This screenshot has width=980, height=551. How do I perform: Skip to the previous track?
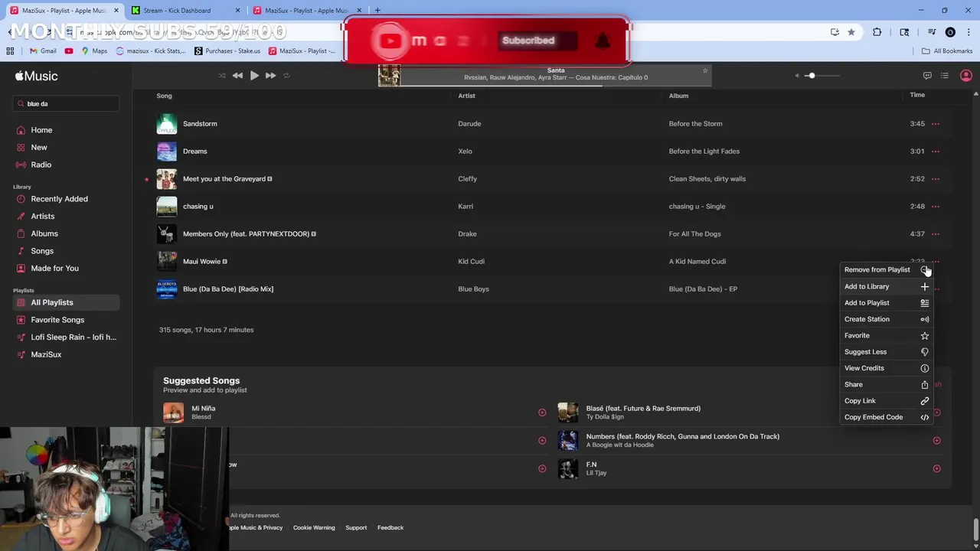click(x=237, y=76)
